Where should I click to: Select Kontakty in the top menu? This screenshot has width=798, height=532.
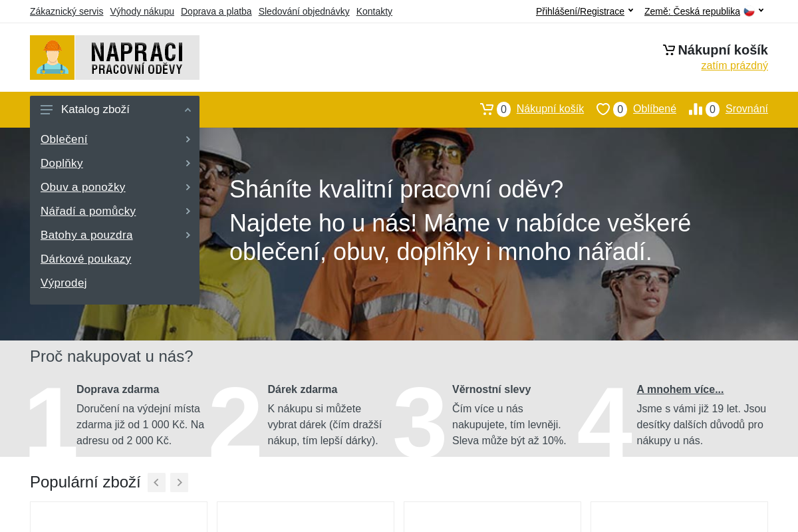click(x=374, y=11)
